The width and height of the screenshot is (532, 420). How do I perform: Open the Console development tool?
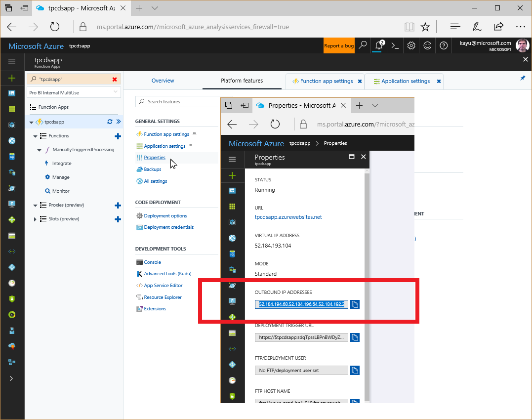(152, 262)
